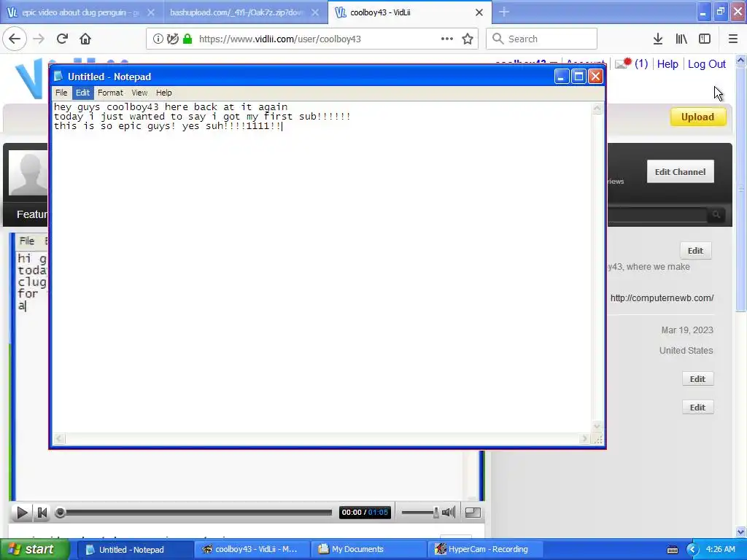The width and height of the screenshot is (747, 560).
Task: Click the Firefox Search box
Action: [542, 39]
